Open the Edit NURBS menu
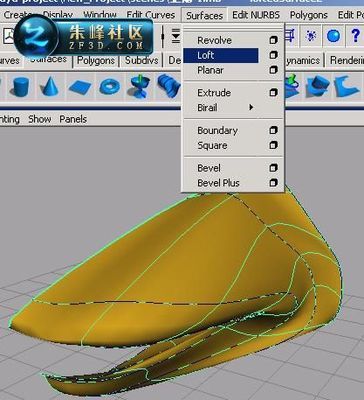This screenshot has width=364, height=400. [256, 15]
